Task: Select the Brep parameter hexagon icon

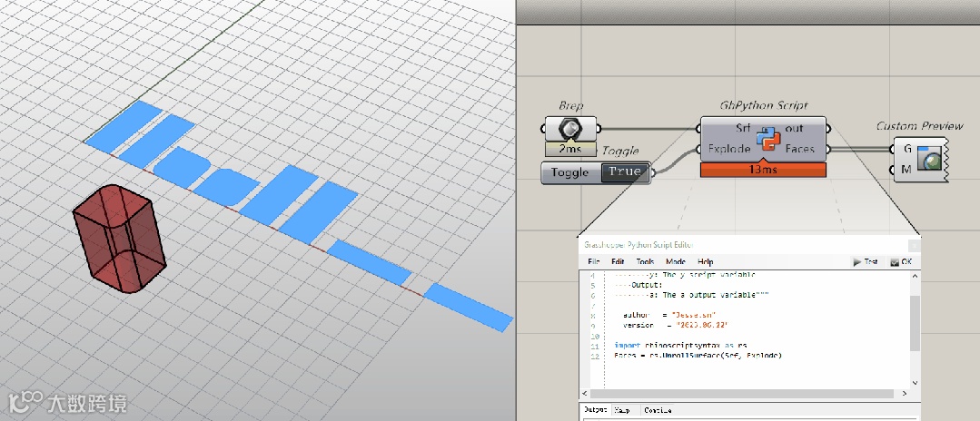Action: coord(569,130)
